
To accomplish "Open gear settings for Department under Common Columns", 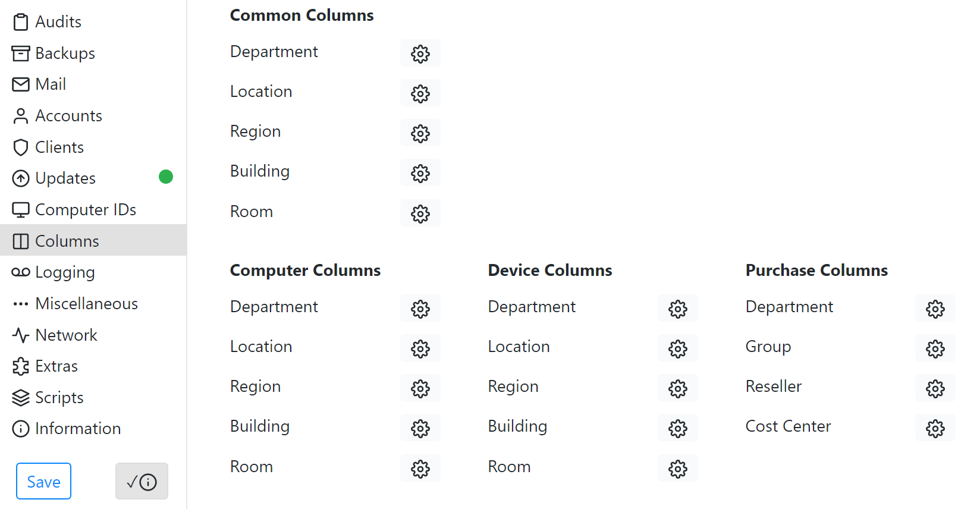I will 420,54.
